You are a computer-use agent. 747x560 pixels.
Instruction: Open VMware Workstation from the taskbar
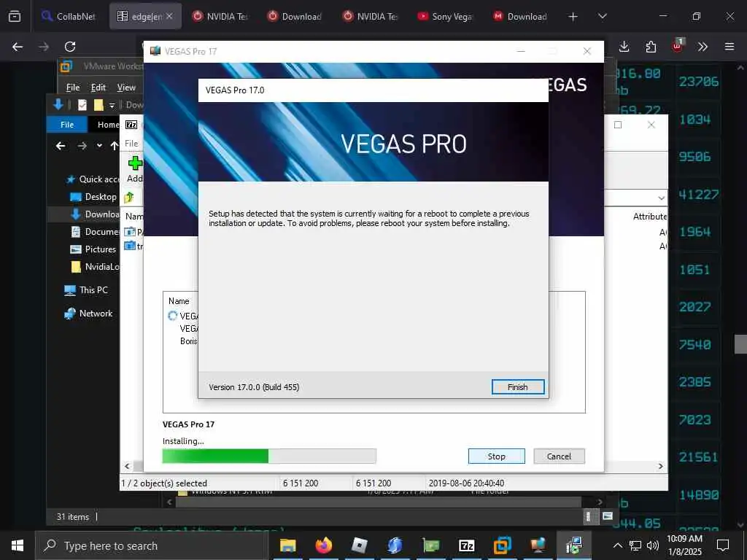tap(502, 545)
